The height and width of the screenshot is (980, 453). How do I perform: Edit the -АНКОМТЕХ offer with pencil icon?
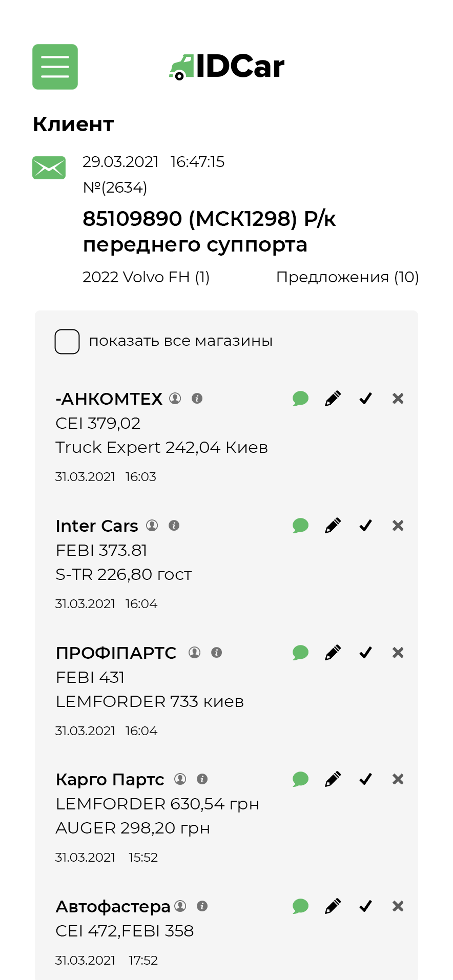[333, 399]
